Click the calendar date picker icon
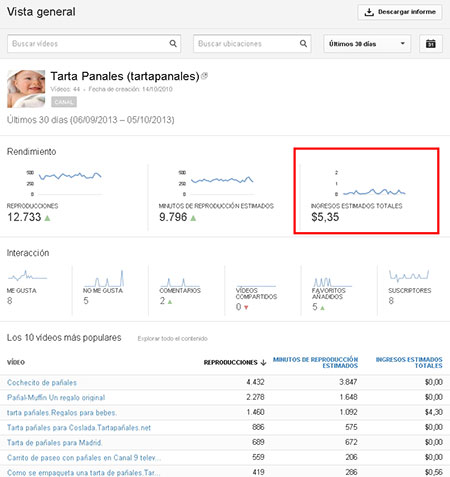Image resolution: width=450 pixels, height=477 pixels. tap(431, 44)
